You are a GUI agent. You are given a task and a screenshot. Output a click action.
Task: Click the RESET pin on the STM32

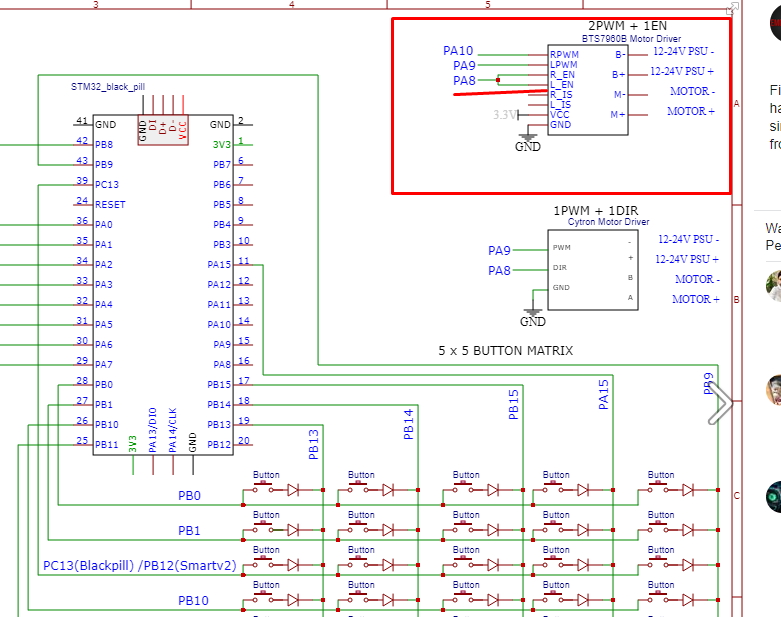pyautogui.click(x=110, y=204)
